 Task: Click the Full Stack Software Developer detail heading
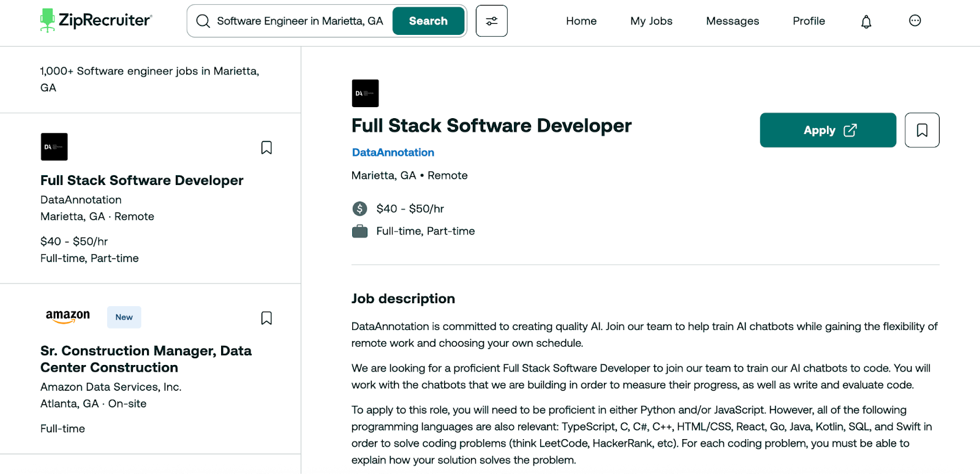coord(491,126)
